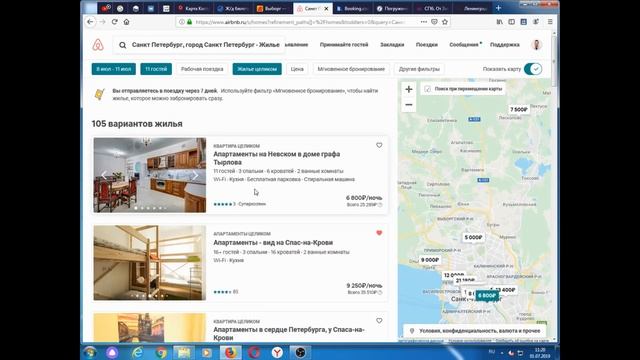Switch to the 'Карта' browser tab
Viewport: 640px width, 360px height.
(193, 8)
